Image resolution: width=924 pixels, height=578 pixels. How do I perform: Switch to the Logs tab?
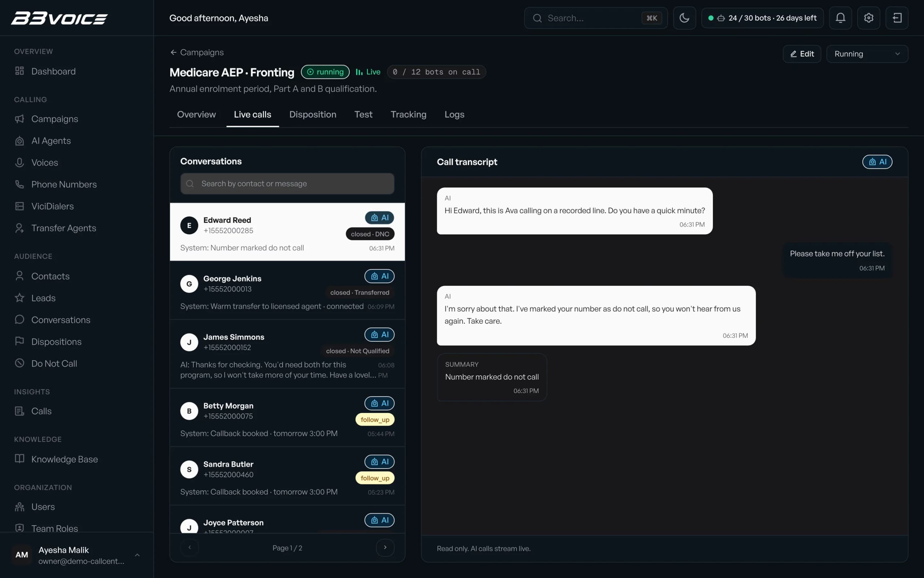454,114
